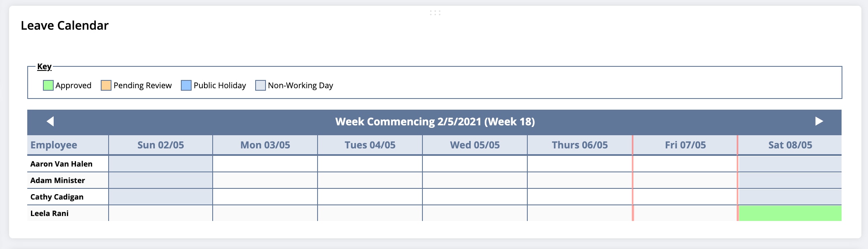
Task: Go to the next week arrow
Action: click(819, 121)
